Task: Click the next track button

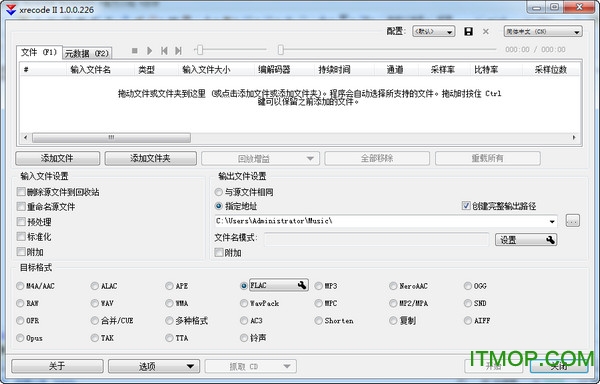Action: 178,50
